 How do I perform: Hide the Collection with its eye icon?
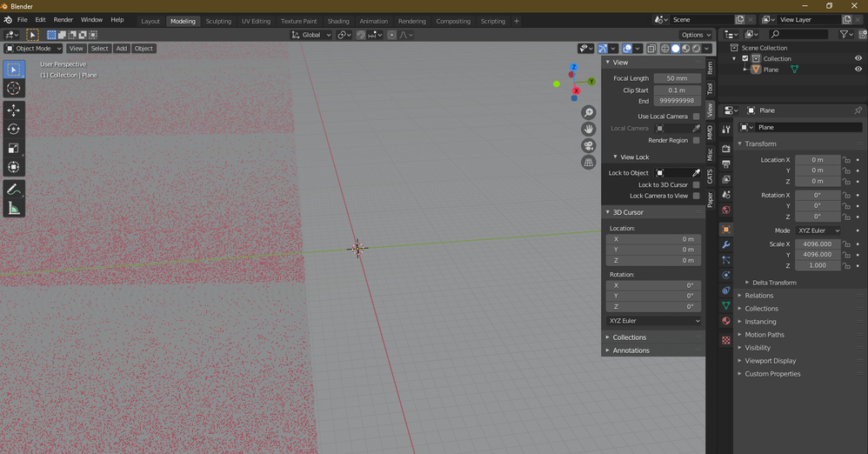click(x=858, y=58)
